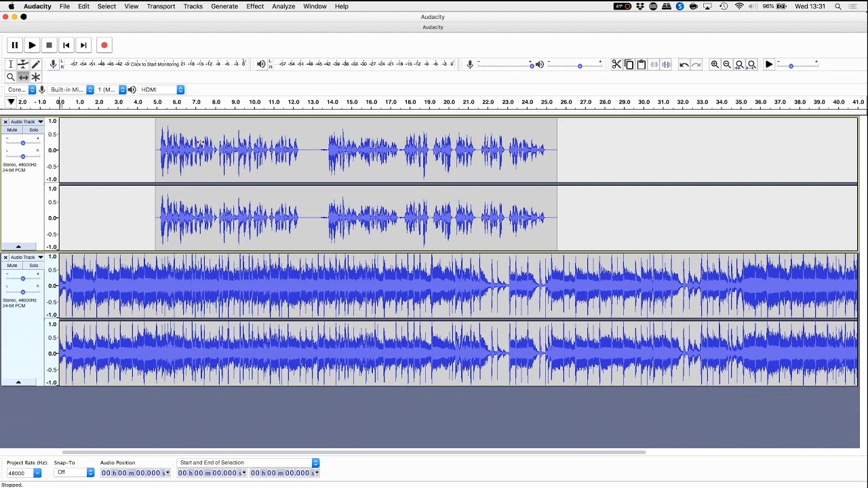Click the Redo arrow icon
This screenshot has width=868, height=488.
[x=696, y=64]
